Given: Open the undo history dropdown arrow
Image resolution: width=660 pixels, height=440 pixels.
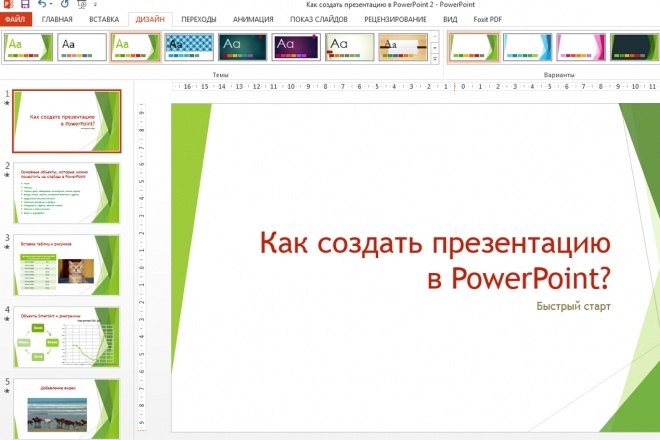Looking at the screenshot, I should [x=51, y=4].
